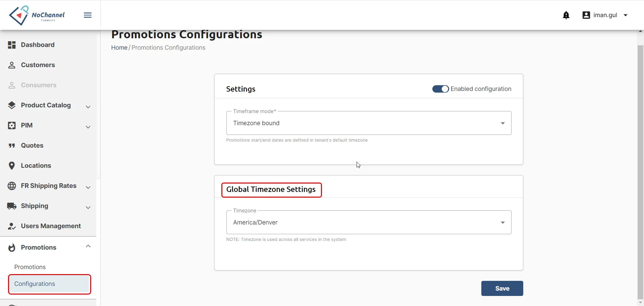644x306 pixels.
Task: Click the Save button
Action: coord(502,289)
